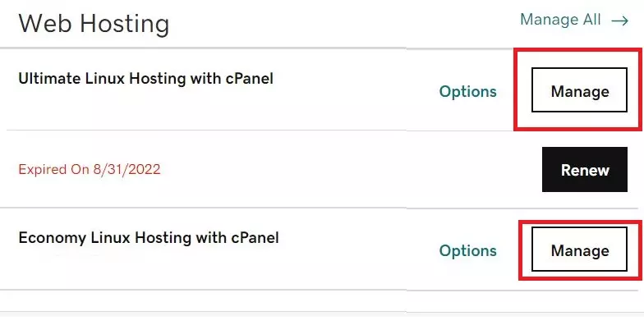The width and height of the screenshot is (644, 325).
Task: Select the Ultimate Linux Hosting with cPanel title
Action: 146,79
